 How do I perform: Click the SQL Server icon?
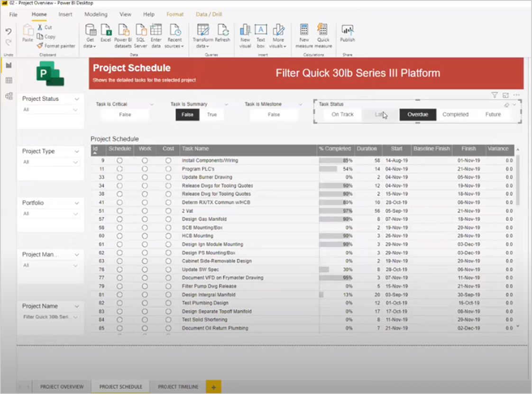pyautogui.click(x=140, y=33)
